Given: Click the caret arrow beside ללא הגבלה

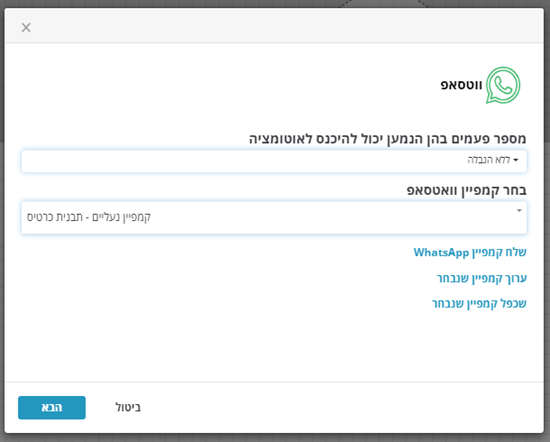Looking at the screenshot, I should (516, 160).
